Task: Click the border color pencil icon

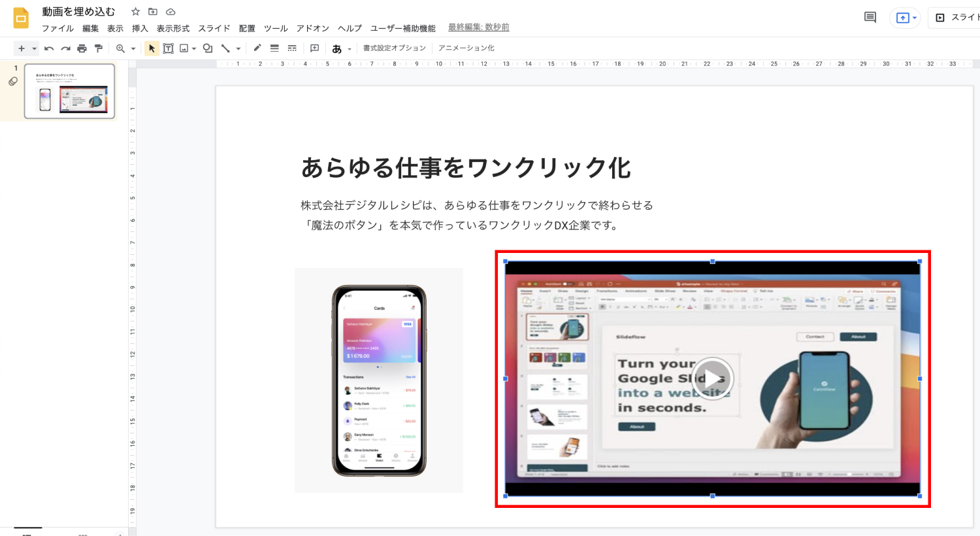Action: pos(257,48)
